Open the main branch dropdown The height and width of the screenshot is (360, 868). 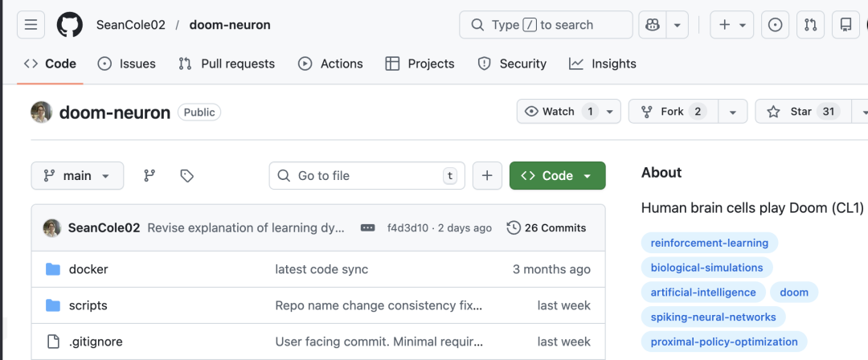tap(77, 176)
